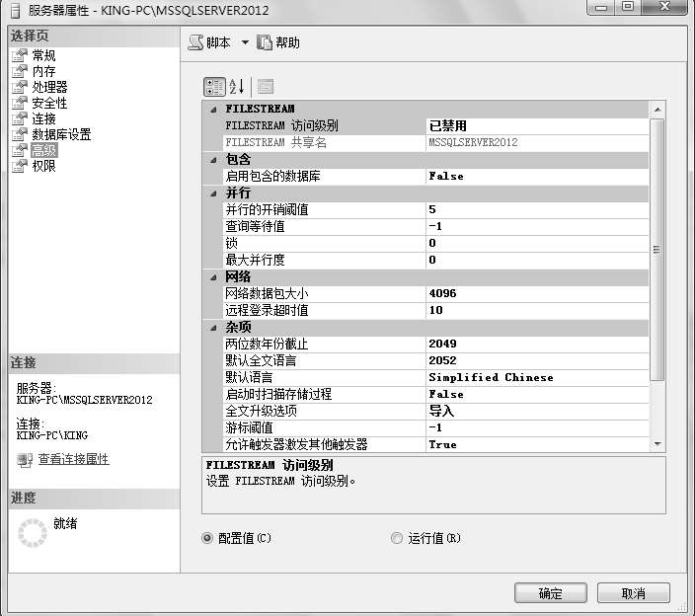
Task: Click the 默认语言 property label
Action: tap(249, 377)
